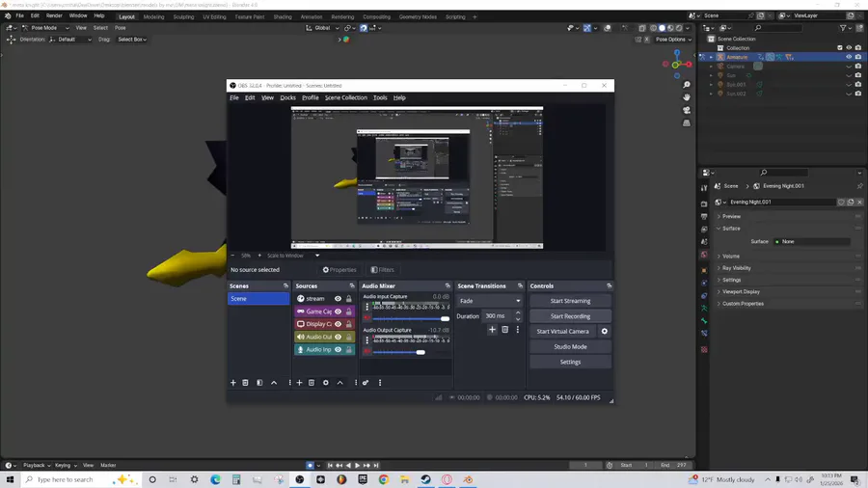This screenshot has height=488, width=868.
Task: Expand Volume panel in World properties
Action: point(731,257)
